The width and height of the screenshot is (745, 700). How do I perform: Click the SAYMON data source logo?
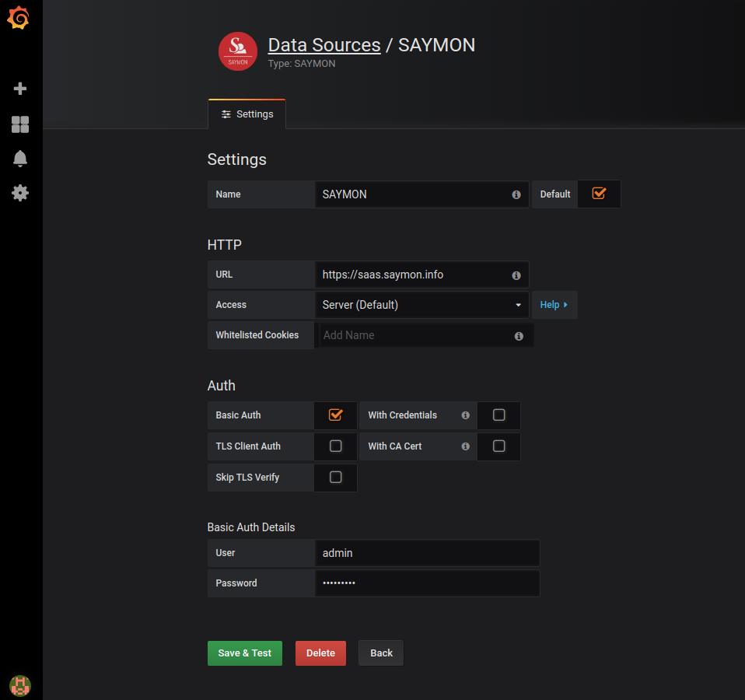tap(237, 51)
